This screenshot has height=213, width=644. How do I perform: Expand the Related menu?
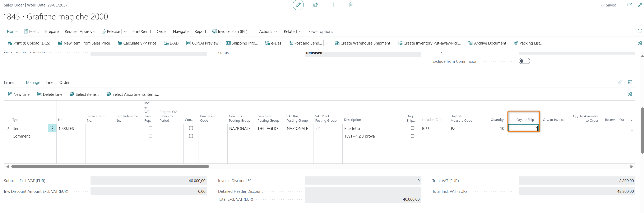pyautogui.click(x=293, y=31)
